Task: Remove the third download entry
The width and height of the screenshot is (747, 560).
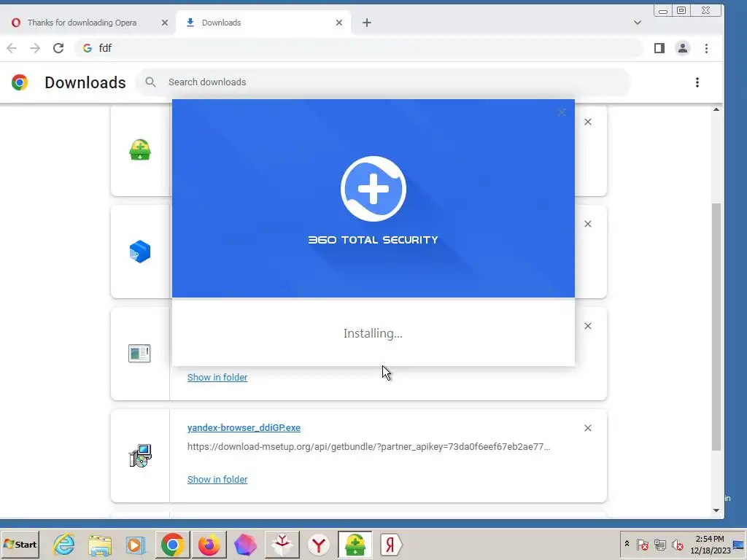Action: pos(588,326)
